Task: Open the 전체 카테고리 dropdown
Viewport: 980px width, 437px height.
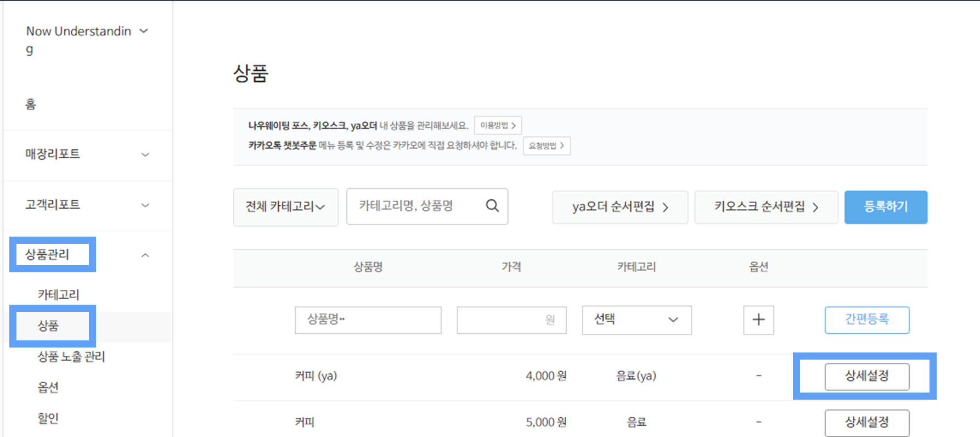Action: tap(285, 207)
